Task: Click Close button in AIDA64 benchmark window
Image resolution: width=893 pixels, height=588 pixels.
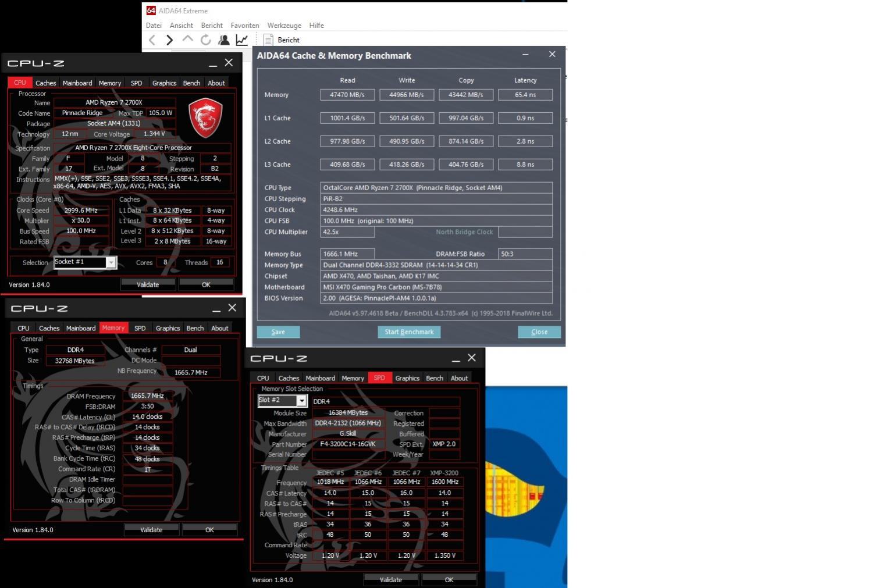Action: (539, 332)
